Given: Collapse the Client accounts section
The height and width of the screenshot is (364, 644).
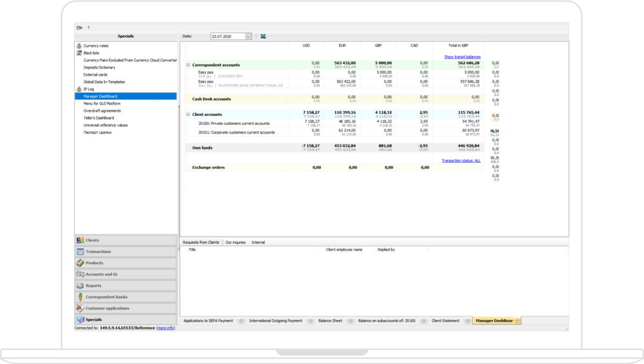Looking at the screenshot, I should tap(187, 114).
